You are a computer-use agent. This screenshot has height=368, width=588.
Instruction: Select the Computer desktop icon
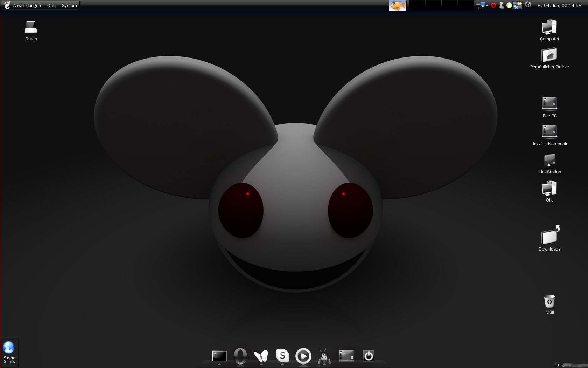pos(549,27)
